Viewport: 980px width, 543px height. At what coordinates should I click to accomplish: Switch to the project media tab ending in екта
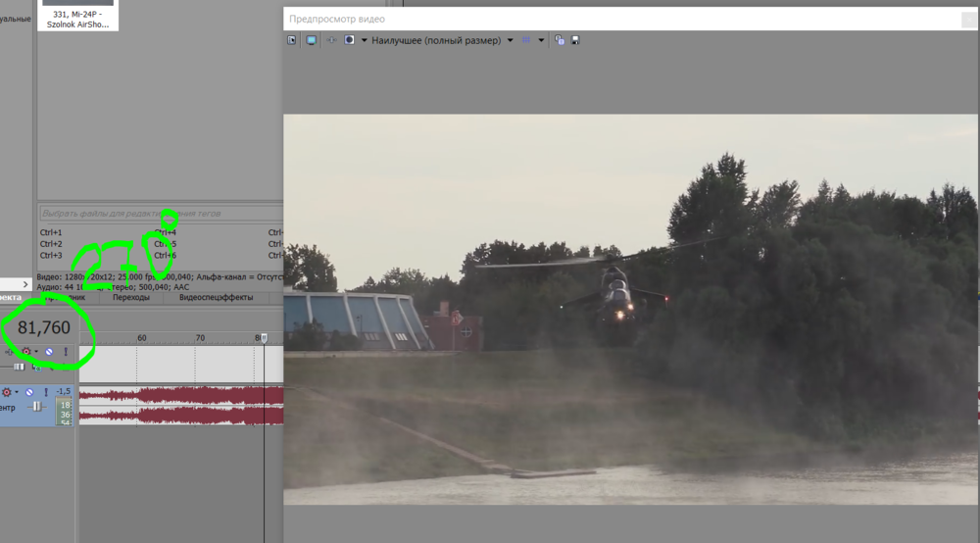[x=11, y=297]
